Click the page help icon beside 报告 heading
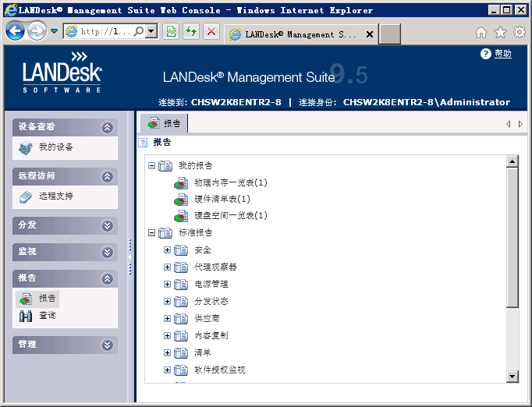The width and height of the screenshot is (532, 407). 143,143
